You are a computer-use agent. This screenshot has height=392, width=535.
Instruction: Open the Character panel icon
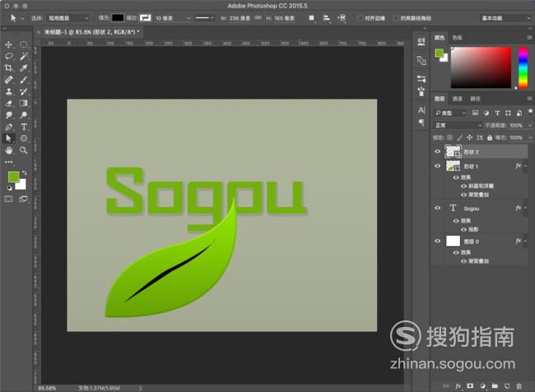click(x=421, y=110)
